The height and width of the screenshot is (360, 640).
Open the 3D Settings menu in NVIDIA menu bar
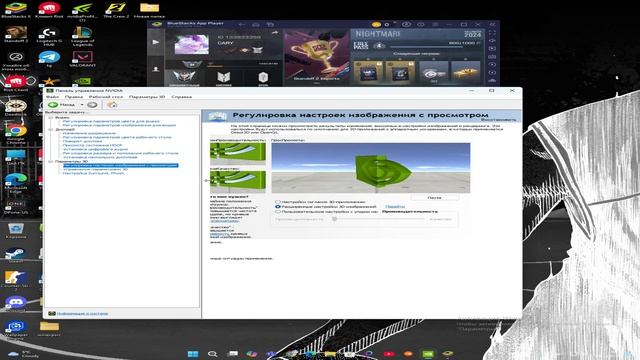(x=147, y=97)
